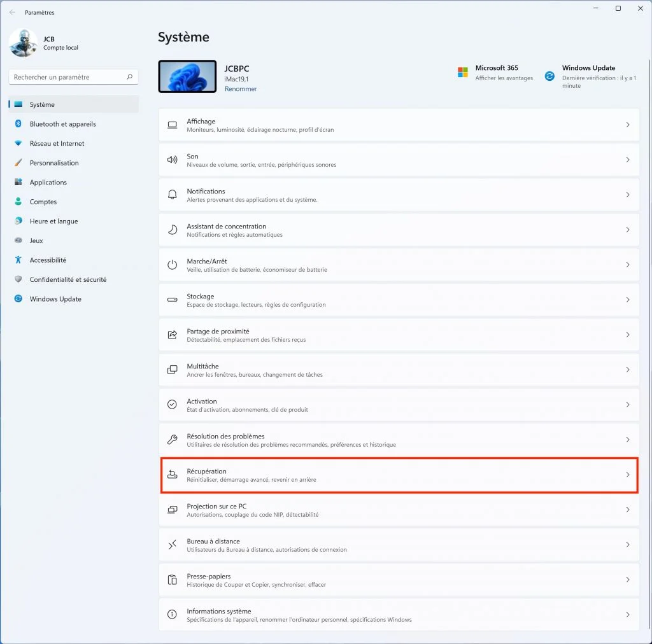Click the back arrow in title bar
This screenshot has height=644, width=652.
coord(13,13)
